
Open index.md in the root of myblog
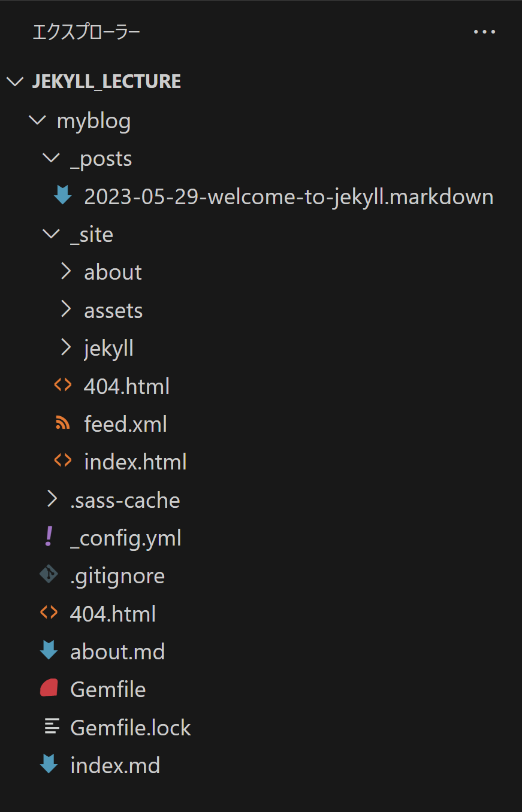point(115,765)
